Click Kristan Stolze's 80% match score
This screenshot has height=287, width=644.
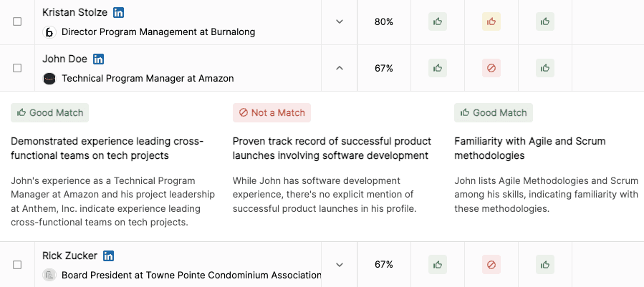(384, 22)
